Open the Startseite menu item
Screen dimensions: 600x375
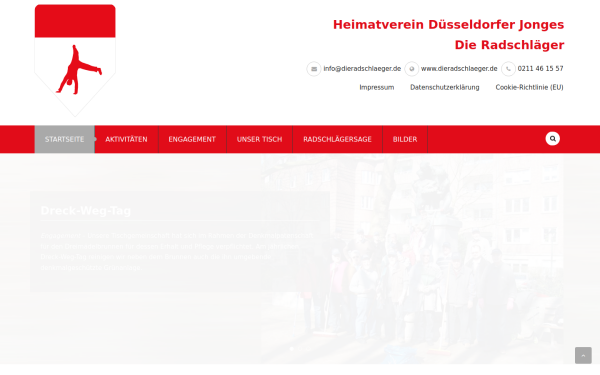(x=65, y=139)
